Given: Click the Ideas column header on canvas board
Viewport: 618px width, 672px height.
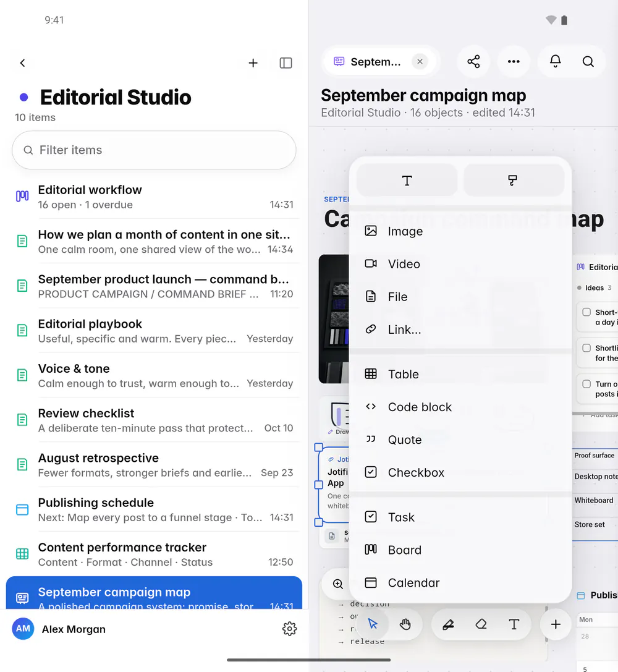Looking at the screenshot, I should tap(595, 288).
